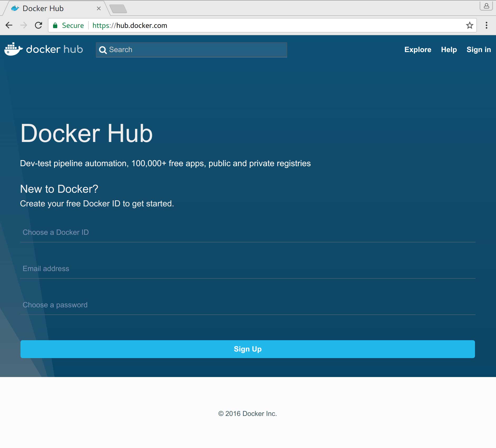This screenshot has height=448, width=496.
Task: Click the hub.docker.com address bar URL
Action: tap(130, 26)
